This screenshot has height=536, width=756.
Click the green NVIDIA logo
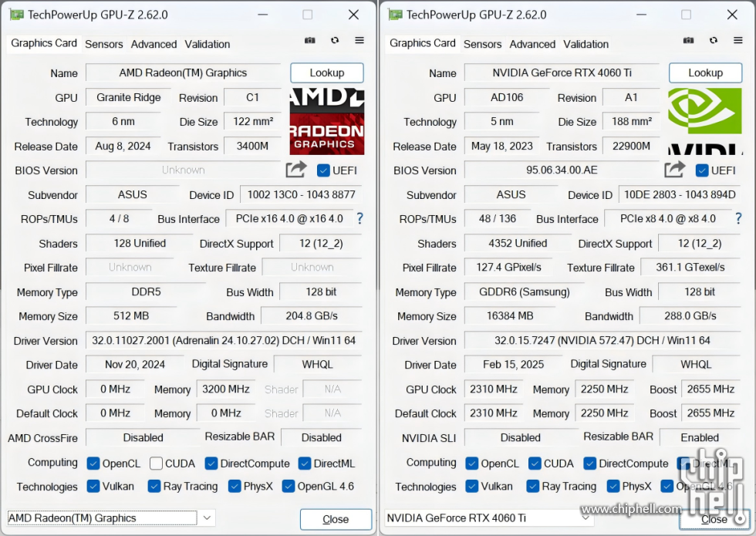coord(705,111)
